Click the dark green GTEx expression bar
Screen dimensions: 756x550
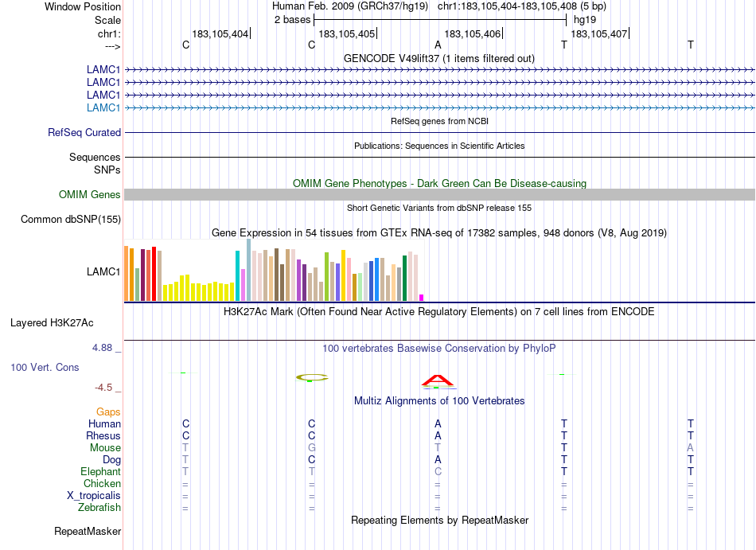click(x=405, y=278)
